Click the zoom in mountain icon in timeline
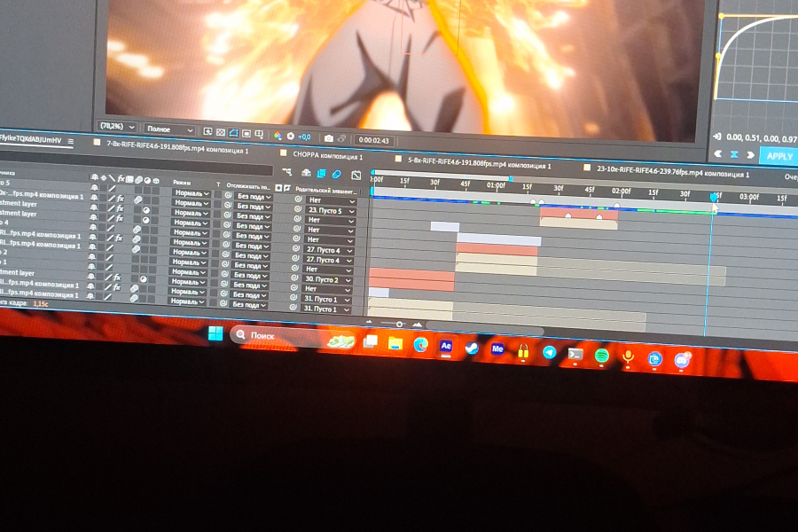Viewport: 798px width, 532px height. [417, 325]
